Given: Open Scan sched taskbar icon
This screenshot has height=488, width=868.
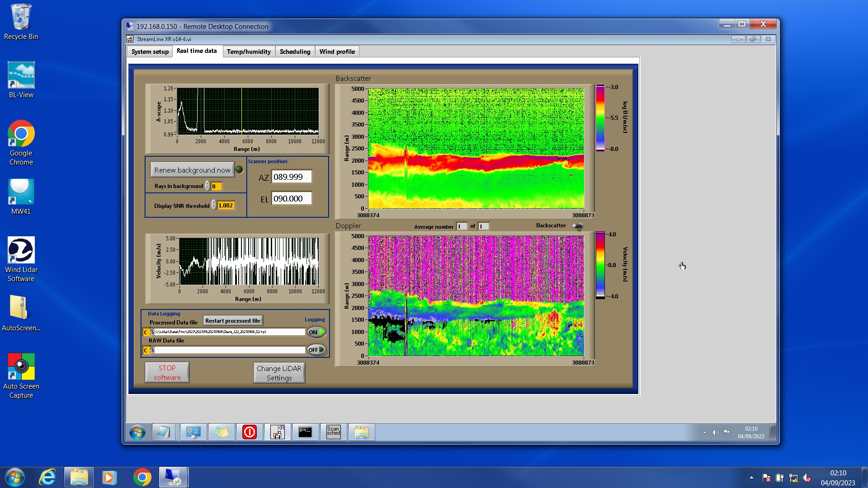Looking at the screenshot, I should point(333,432).
